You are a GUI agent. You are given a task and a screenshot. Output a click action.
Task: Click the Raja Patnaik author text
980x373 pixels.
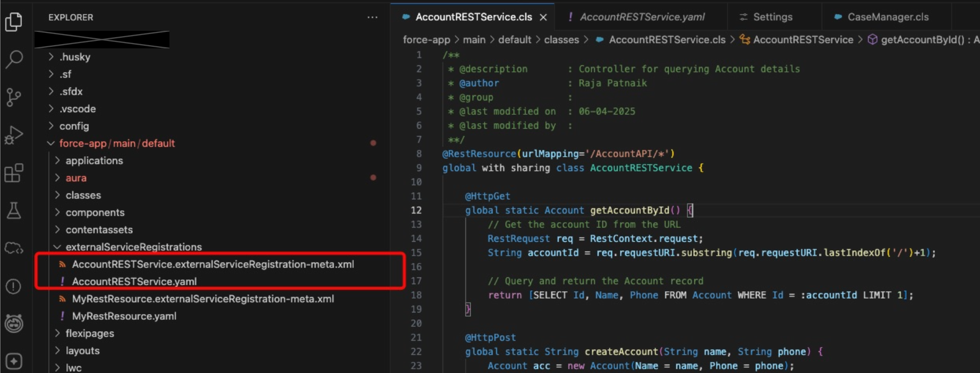[612, 83]
